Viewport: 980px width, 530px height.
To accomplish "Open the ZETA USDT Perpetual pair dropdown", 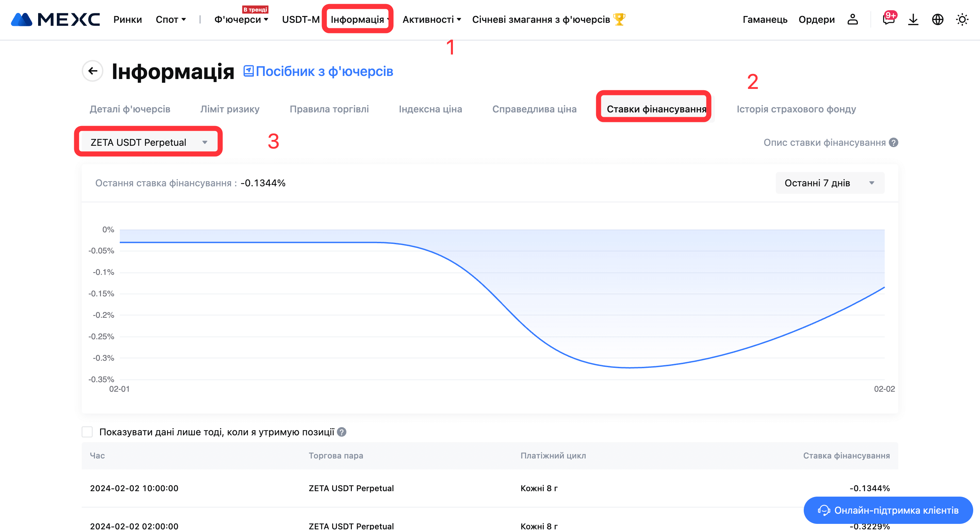I will click(x=148, y=142).
